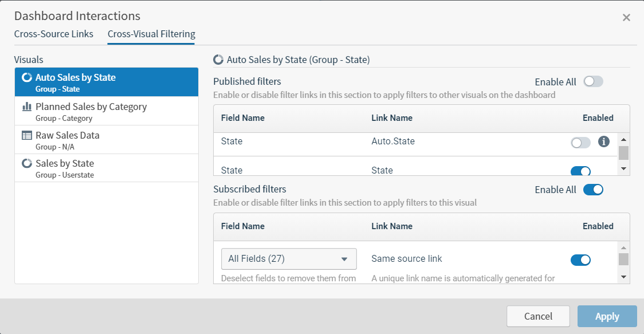The height and width of the screenshot is (334, 644).
Task: Click the table icon for Raw Sales Data
Action: [x=26, y=136]
